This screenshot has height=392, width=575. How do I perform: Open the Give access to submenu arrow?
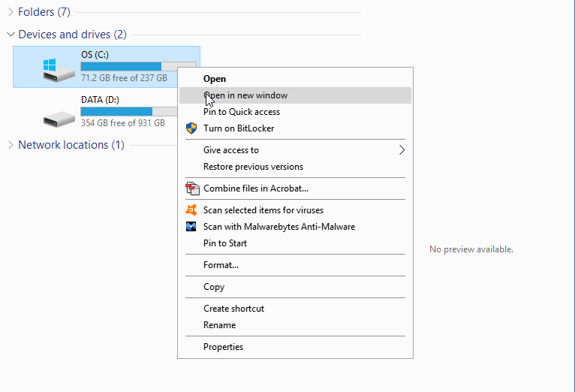(402, 150)
